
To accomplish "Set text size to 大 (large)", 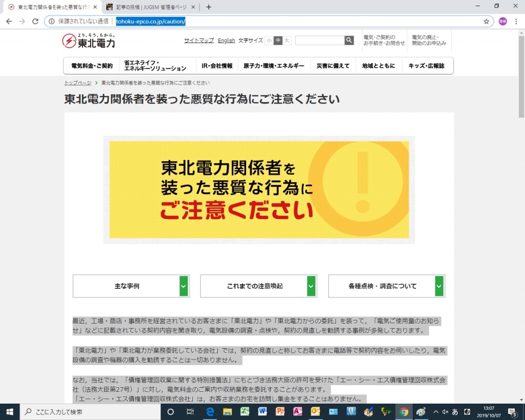I will (x=287, y=41).
